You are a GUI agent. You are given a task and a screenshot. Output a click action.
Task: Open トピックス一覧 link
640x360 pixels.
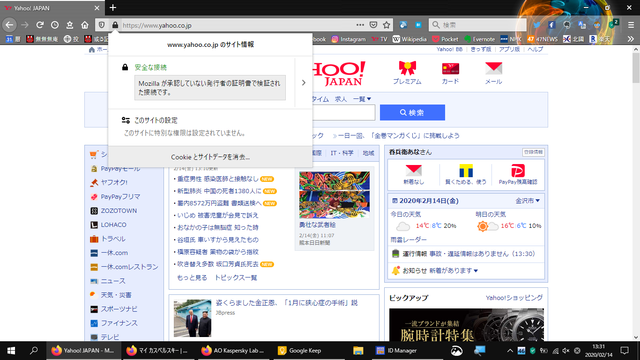click(236, 278)
